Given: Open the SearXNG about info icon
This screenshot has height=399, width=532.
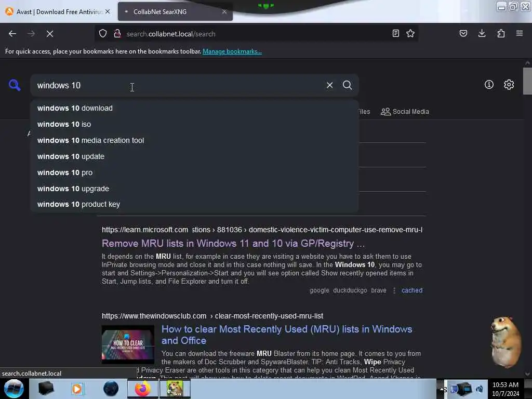Looking at the screenshot, I should (x=489, y=85).
